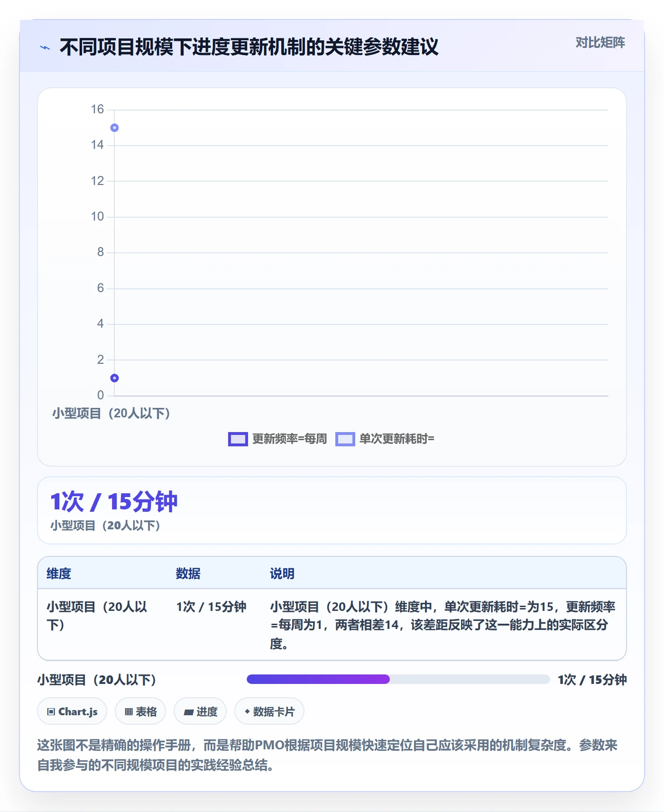Image resolution: width=664 pixels, height=812 pixels.
Task: Toggle the 单次更新耗时= legend swatch
Action: pyautogui.click(x=345, y=439)
